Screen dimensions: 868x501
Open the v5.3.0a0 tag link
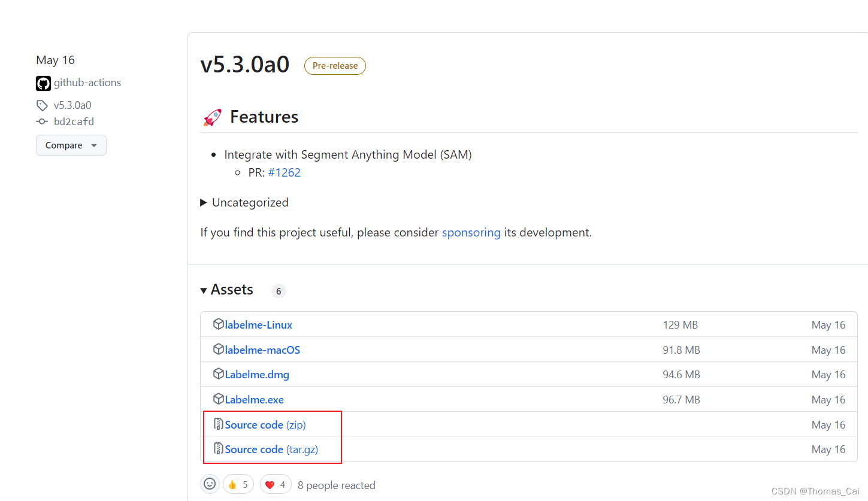(x=72, y=105)
